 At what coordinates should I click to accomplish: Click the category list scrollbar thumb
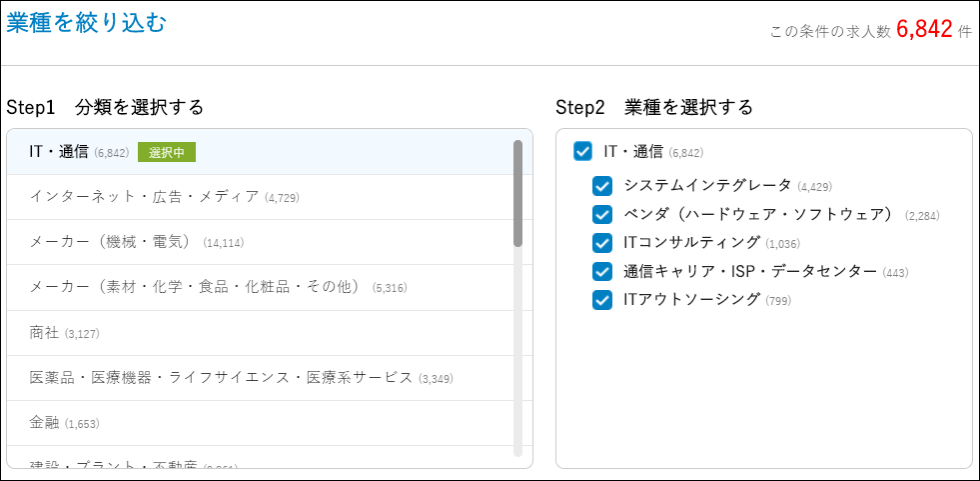click(517, 193)
